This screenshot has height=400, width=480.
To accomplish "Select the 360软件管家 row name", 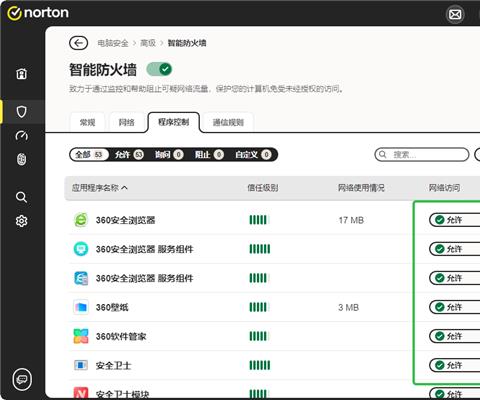I will pyautogui.click(x=121, y=336).
